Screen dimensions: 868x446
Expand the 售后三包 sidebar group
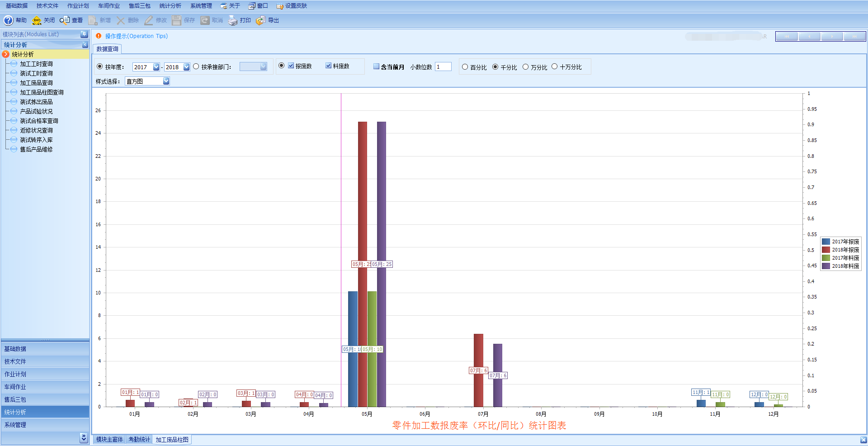click(45, 399)
